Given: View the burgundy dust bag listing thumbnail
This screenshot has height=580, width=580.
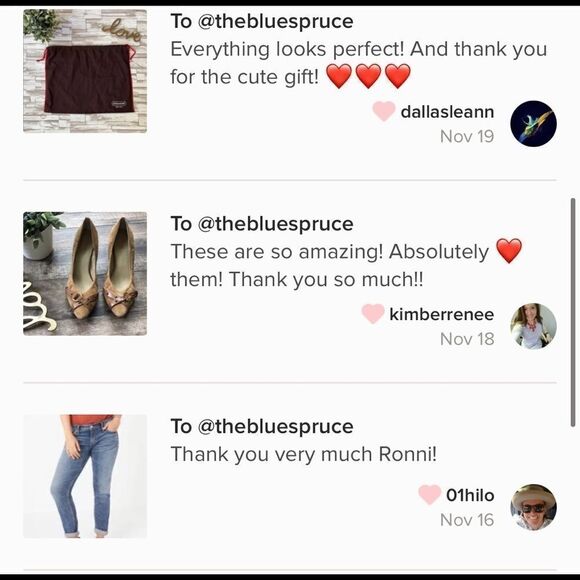Looking at the screenshot, I should pyautogui.click(x=85, y=71).
